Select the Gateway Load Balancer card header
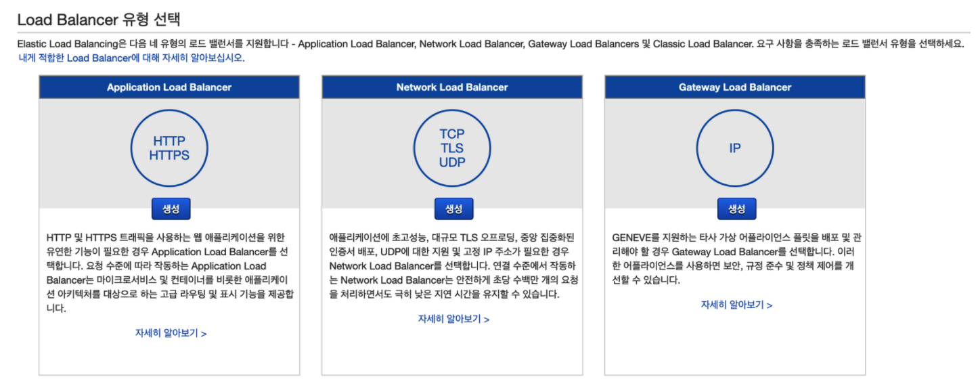980x390 pixels. (x=735, y=87)
